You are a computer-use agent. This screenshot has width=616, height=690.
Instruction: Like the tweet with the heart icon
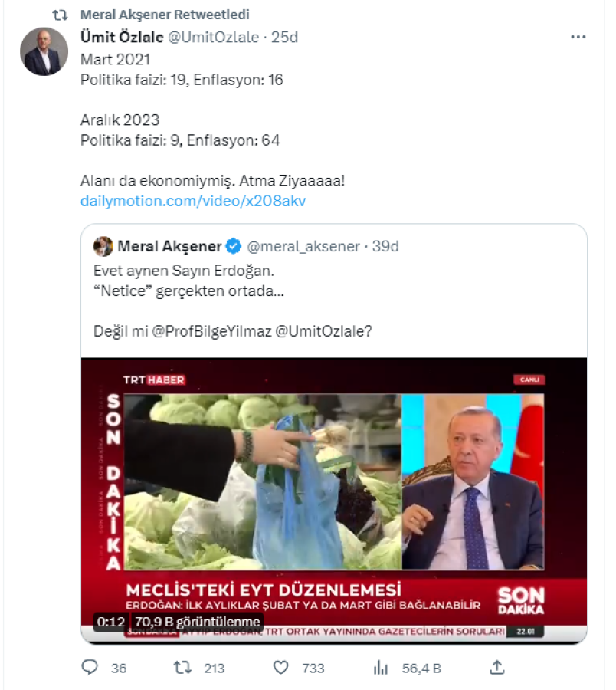click(x=282, y=668)
